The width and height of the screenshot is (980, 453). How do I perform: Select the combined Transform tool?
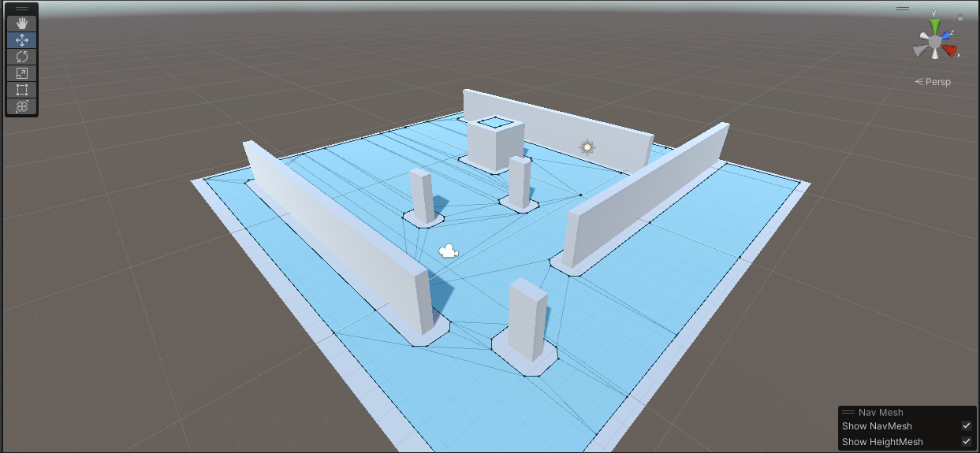click(22, 106)
